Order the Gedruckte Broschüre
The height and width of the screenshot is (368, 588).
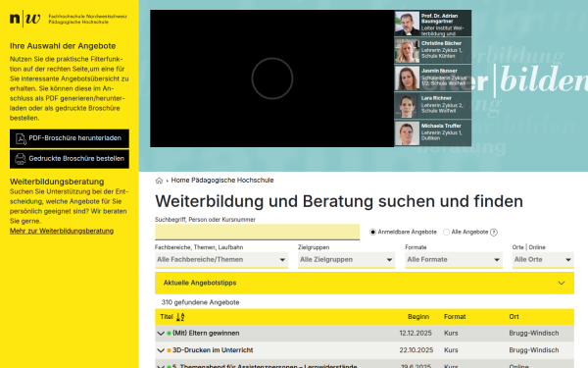[x=70, y=159]
